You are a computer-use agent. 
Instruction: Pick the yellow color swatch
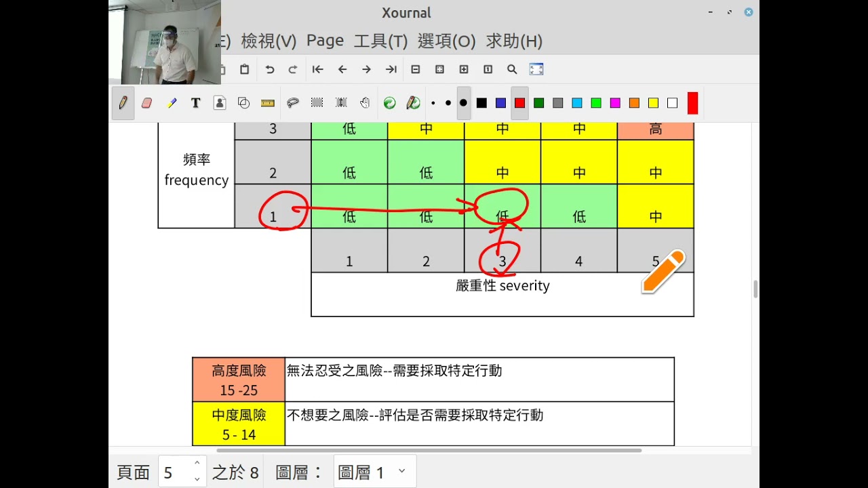pos(653,103)
